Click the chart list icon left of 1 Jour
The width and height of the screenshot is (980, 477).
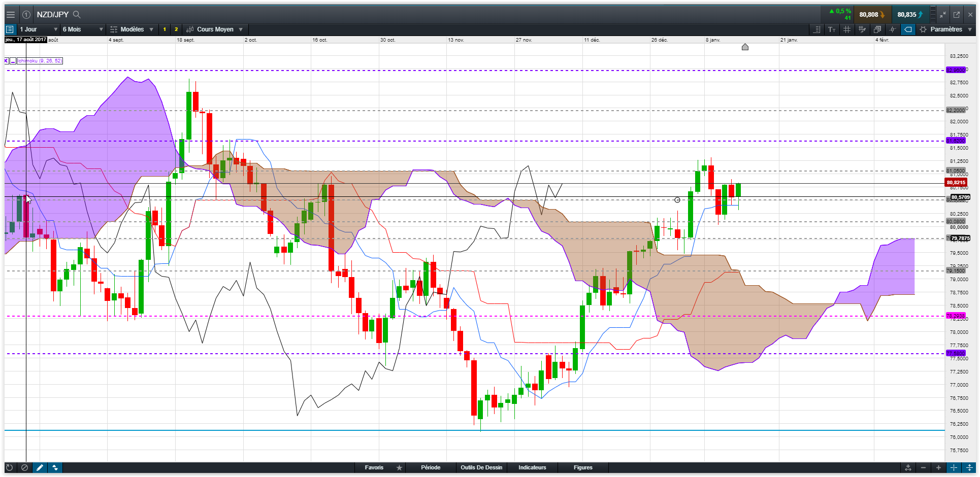coord(10,29)
